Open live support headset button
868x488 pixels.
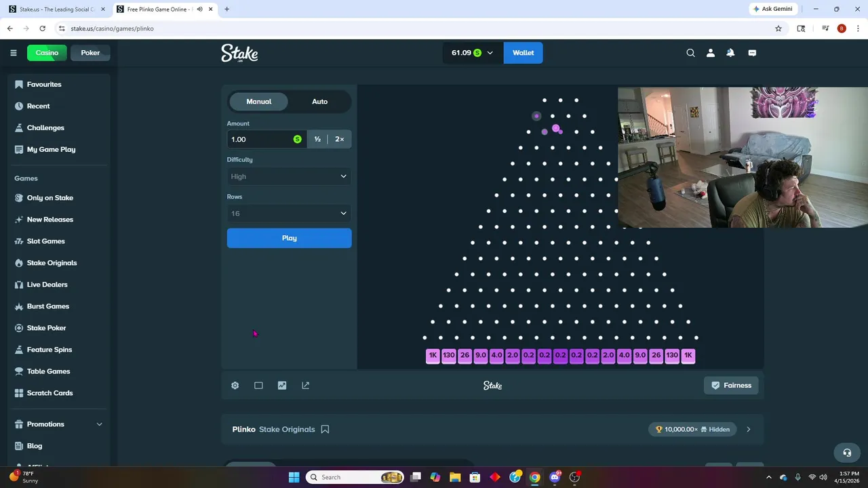coord(846,453)
